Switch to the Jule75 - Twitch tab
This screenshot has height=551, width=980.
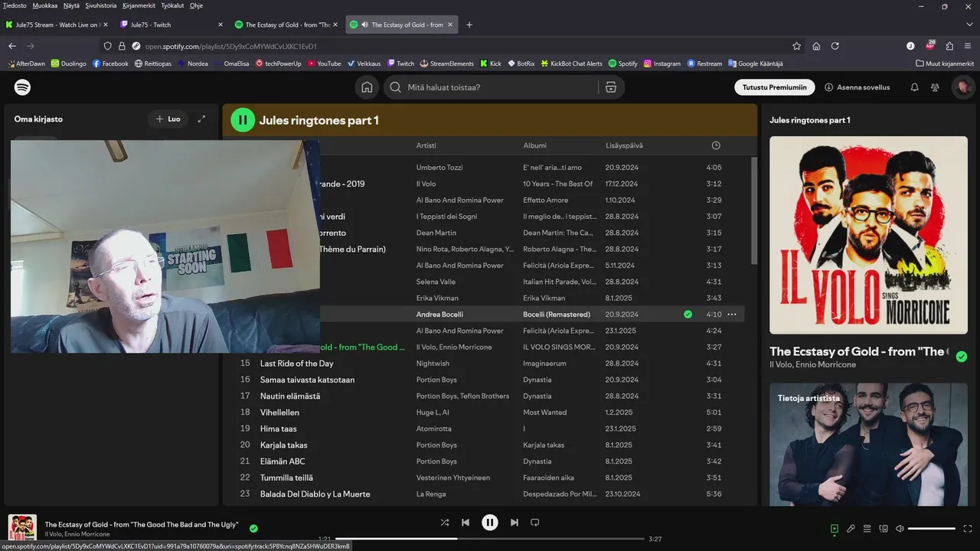coord(171,24)
